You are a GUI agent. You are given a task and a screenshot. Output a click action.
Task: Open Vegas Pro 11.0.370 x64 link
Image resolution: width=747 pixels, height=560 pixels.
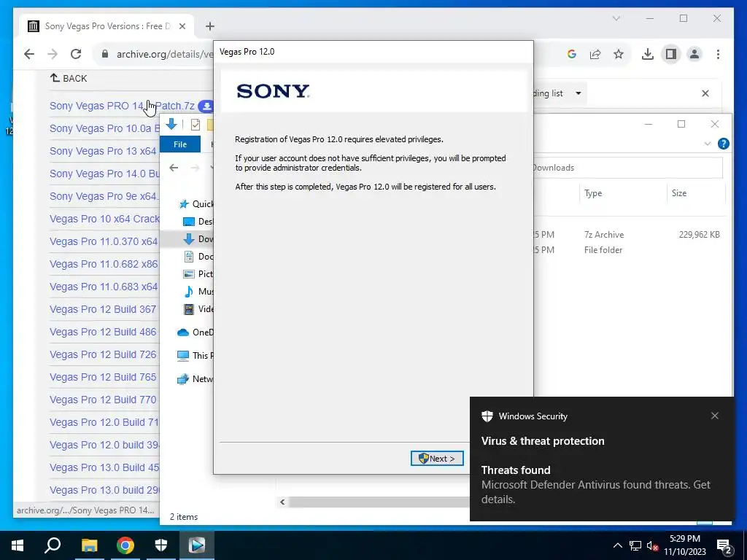[104, 241]
